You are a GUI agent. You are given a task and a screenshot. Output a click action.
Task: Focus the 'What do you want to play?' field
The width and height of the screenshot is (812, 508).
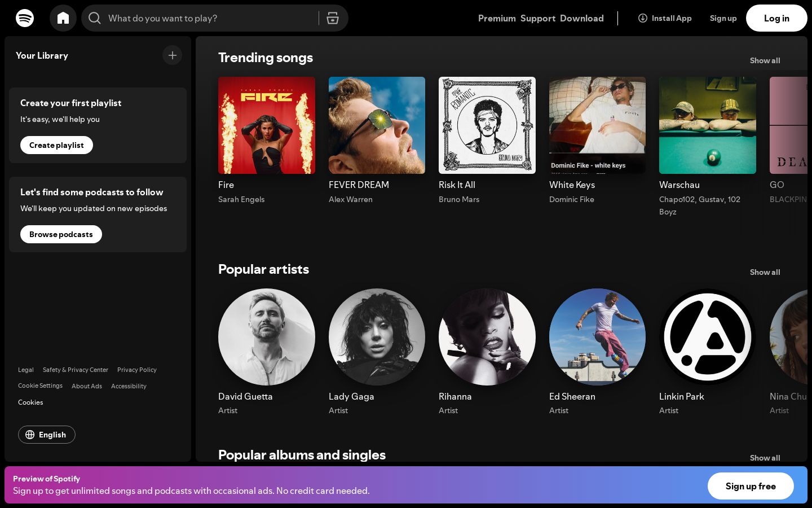[x=210, y=18]
